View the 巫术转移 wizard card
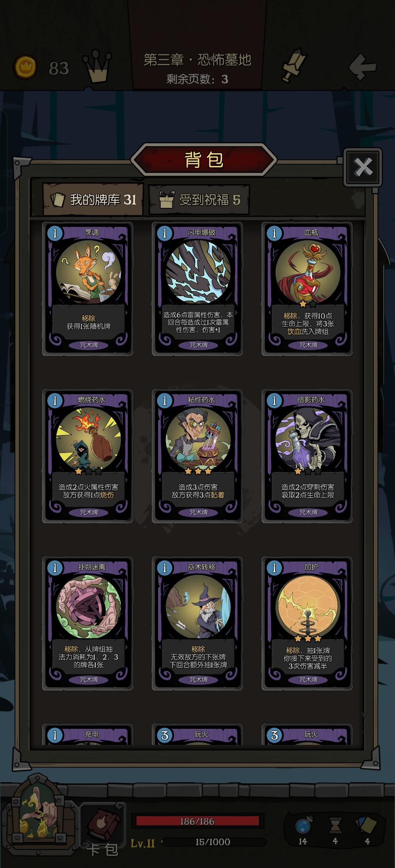This screenshot has height=868, width=395. point(197,623)
